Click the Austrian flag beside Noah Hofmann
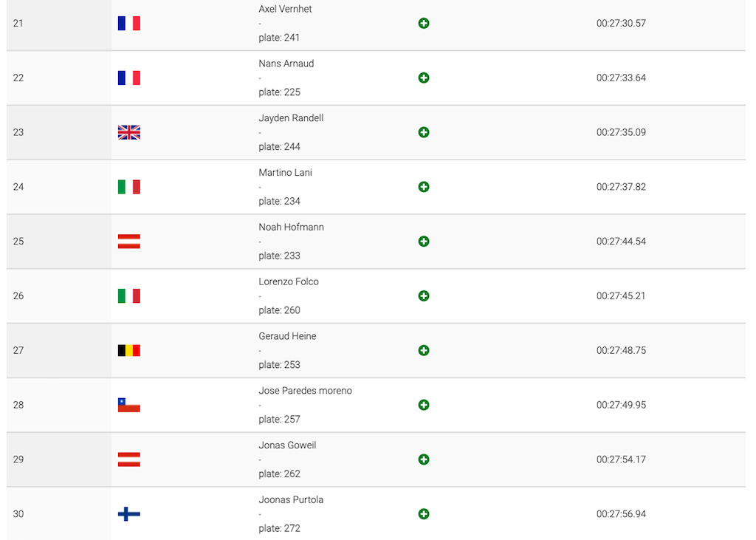The image size is (756, 540). point(128,242)
